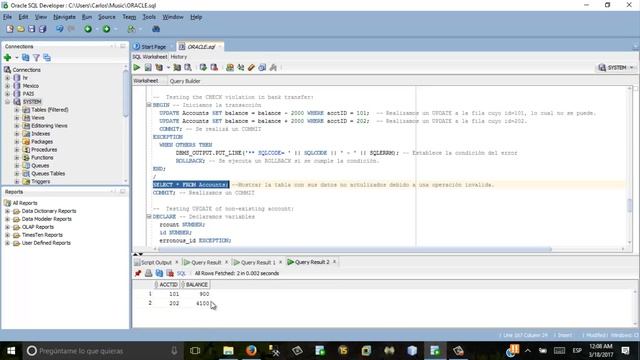Click the Clear eraser pencil icon

pos(251,68)
